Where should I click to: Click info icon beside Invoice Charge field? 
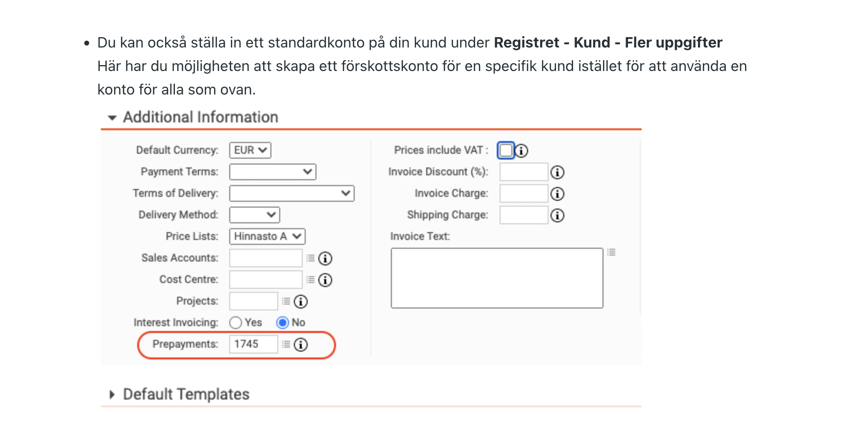pos(557,194)
